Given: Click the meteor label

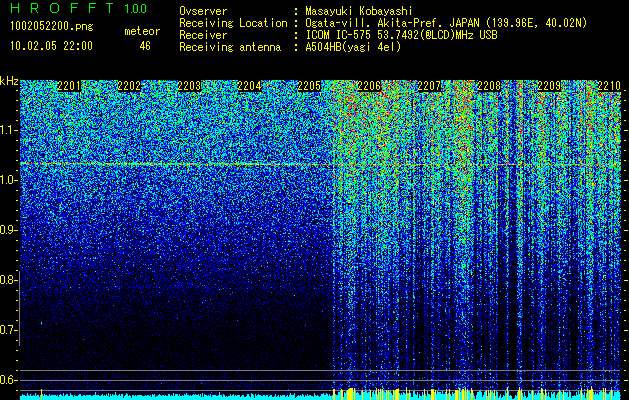Looking at the screenshot, I should (x=142, y=31).
